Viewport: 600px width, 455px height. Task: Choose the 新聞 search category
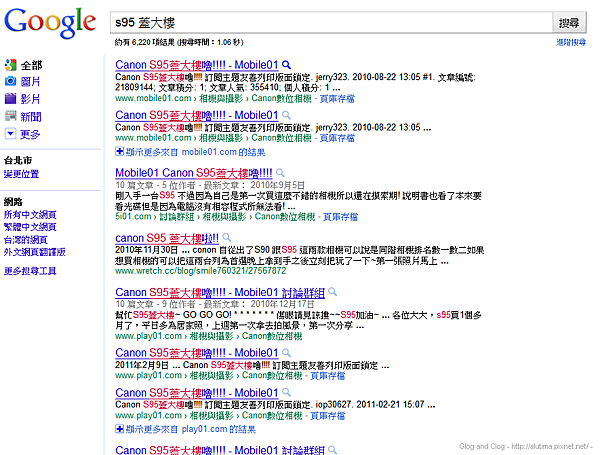coord(31,117)
